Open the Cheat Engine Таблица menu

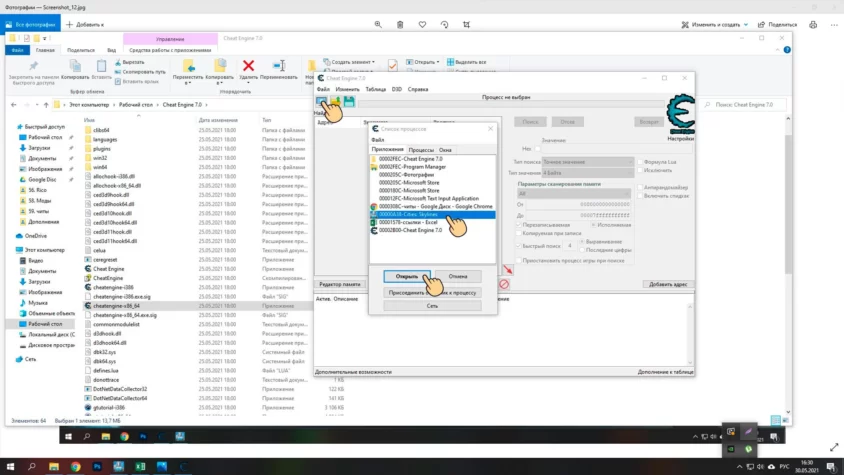(376, 89)
